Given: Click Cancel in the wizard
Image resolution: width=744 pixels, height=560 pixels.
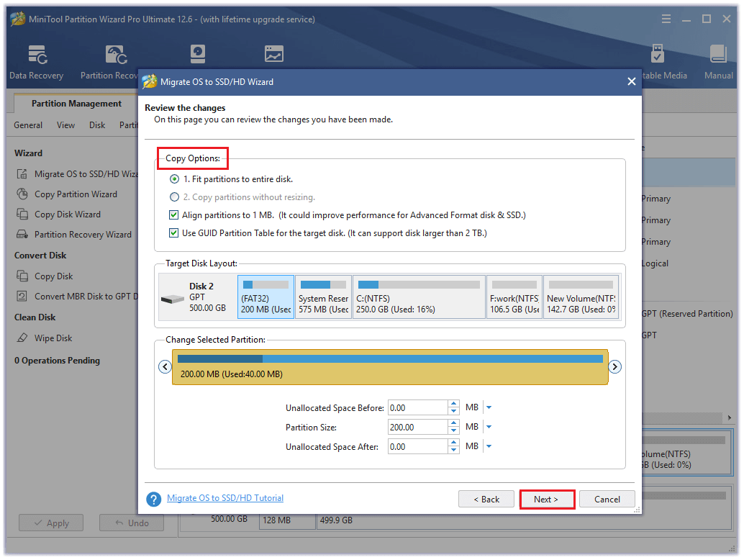Looking at the screenshot, I should (607, 500).
